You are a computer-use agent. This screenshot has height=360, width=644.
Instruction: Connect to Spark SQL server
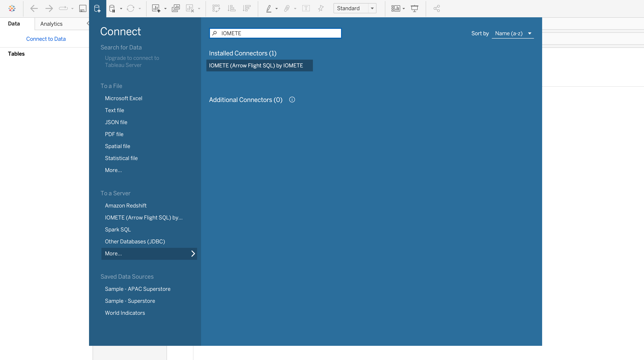tap(118, 229)
